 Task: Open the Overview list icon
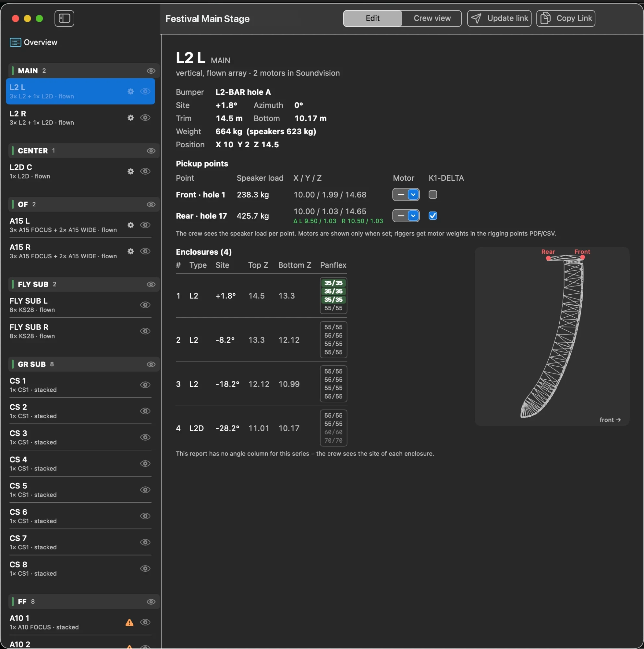[x=15, y=42]
